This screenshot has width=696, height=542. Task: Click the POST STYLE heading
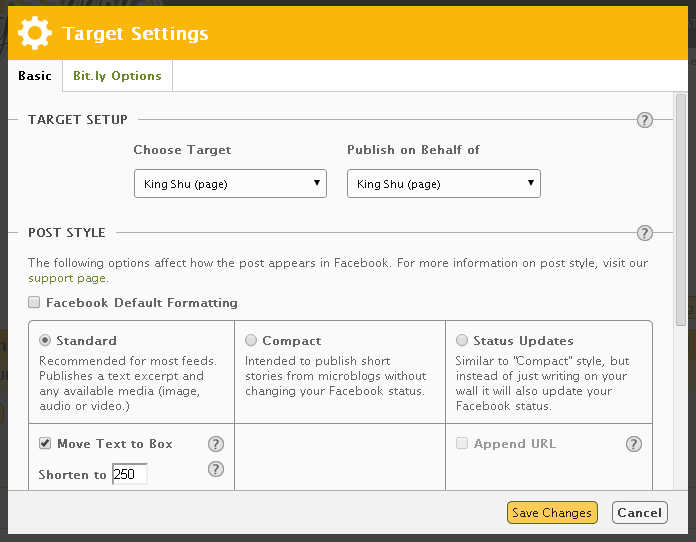click(x=67, y=233)
